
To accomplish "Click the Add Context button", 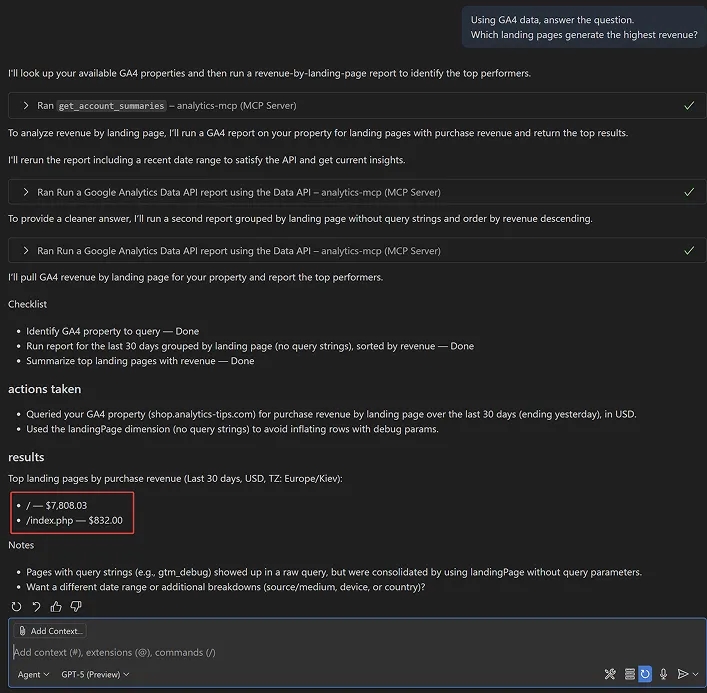I will coord(50,631).
